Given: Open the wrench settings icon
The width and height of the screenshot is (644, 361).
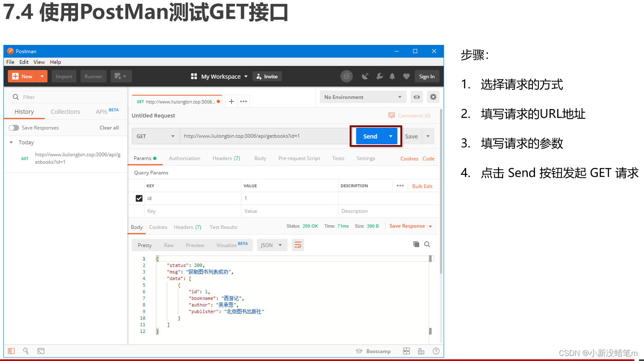Looking at the screenshot, I should click(x=379, y=76).
